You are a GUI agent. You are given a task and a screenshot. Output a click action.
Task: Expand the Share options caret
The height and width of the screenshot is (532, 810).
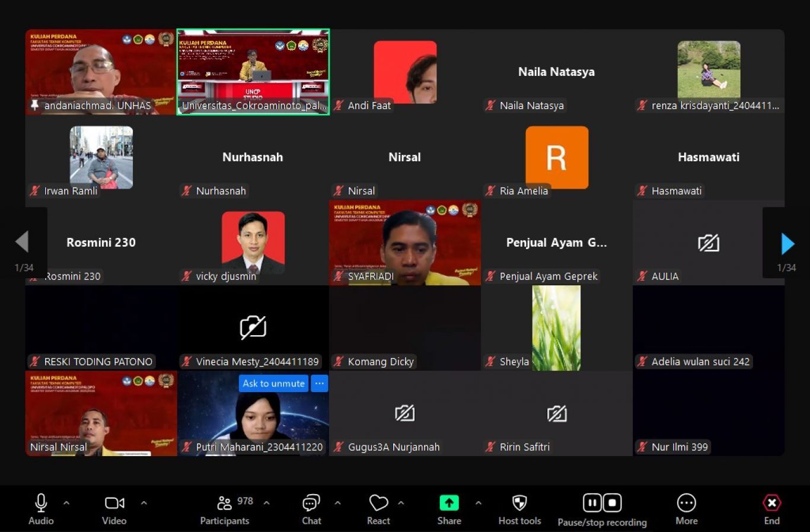(x=478, y=503)
